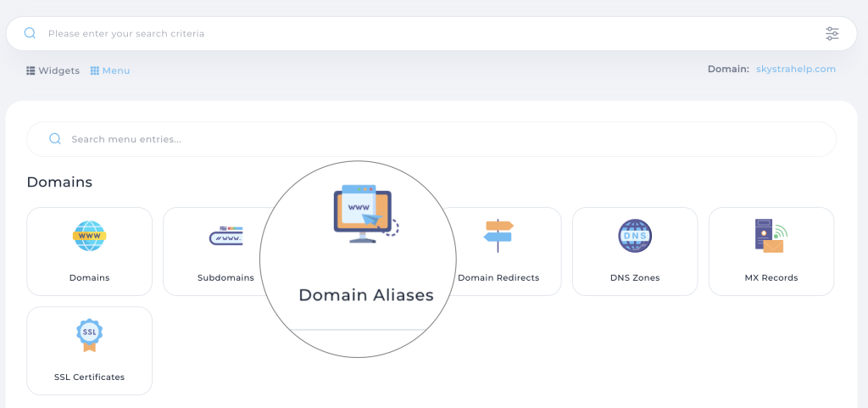Click the SSL Certificates label

89,377
